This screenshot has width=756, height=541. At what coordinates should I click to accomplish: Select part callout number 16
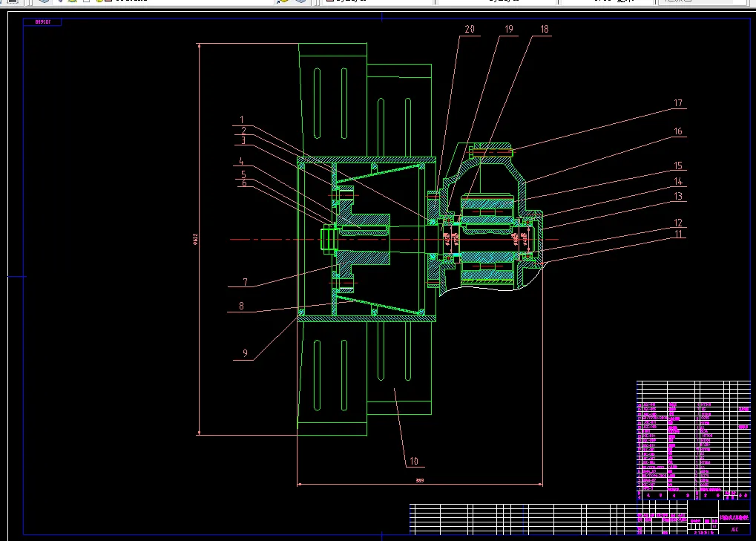tap(678, 131)
